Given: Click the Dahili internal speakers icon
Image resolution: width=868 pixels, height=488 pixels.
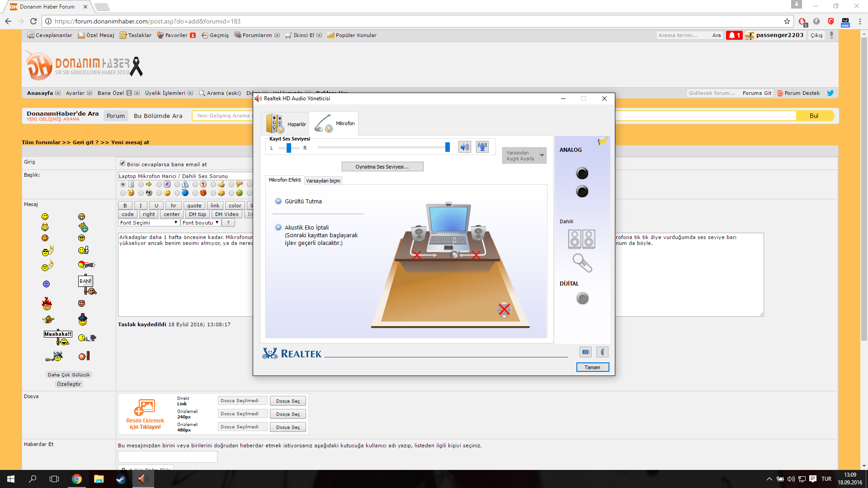Looking at the screenshot, I should (581, 239).
